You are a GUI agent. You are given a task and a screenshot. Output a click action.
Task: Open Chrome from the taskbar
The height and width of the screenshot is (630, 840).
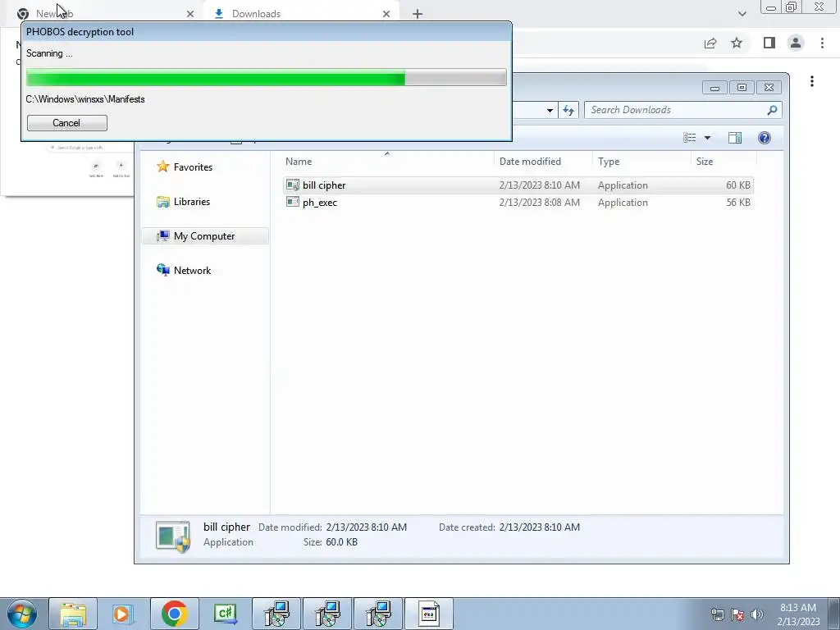tap(174, 614)
